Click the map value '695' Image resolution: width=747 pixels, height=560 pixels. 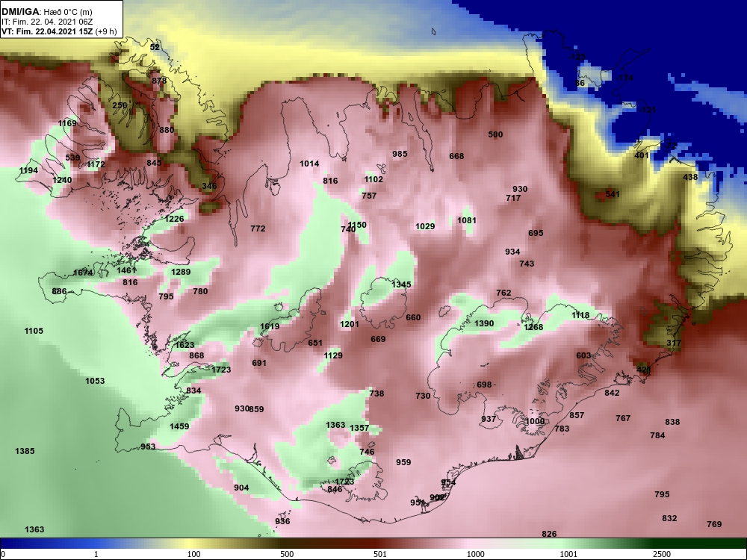click(x=536, y=233)
